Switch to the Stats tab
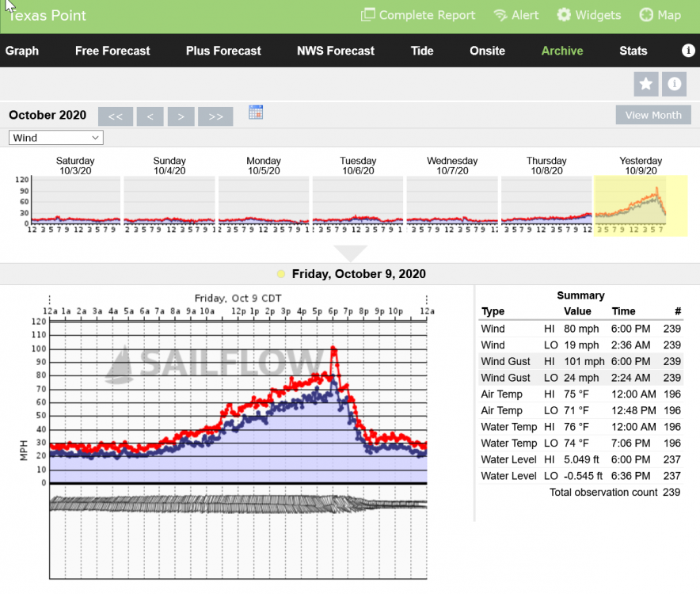 [x=633, y=51]
